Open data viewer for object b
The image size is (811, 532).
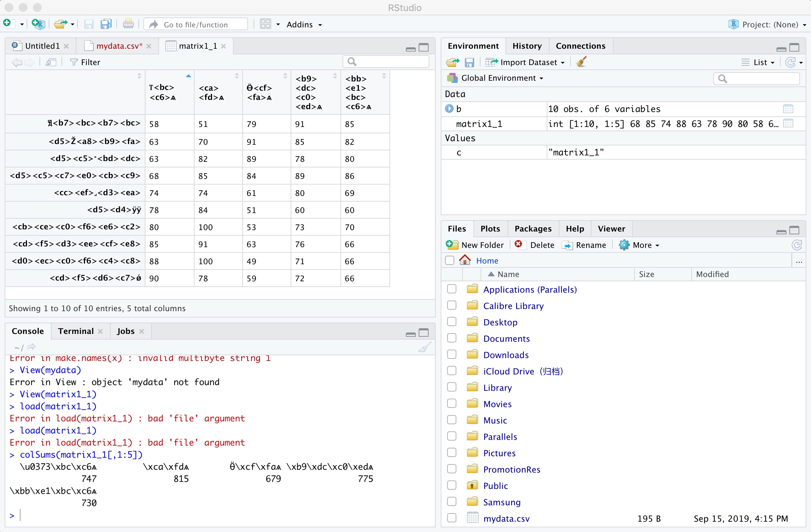pyautogui.click(x=788, y=109)
